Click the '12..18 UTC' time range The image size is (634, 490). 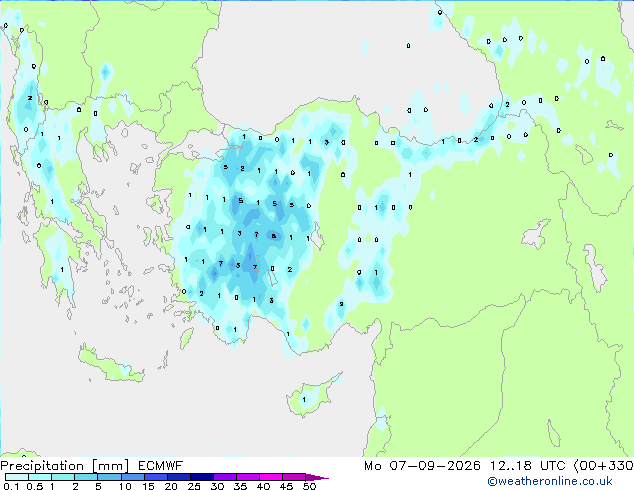coord(528,466)
